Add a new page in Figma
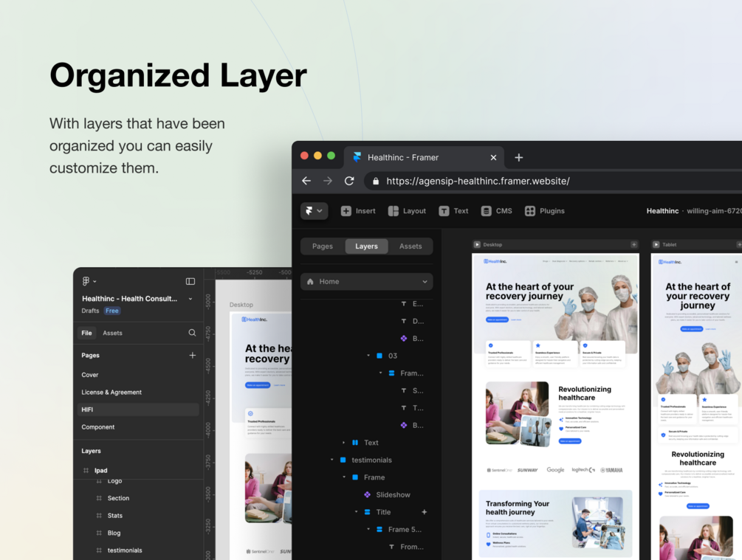This screenshot has height=560, width=742. 193,355
